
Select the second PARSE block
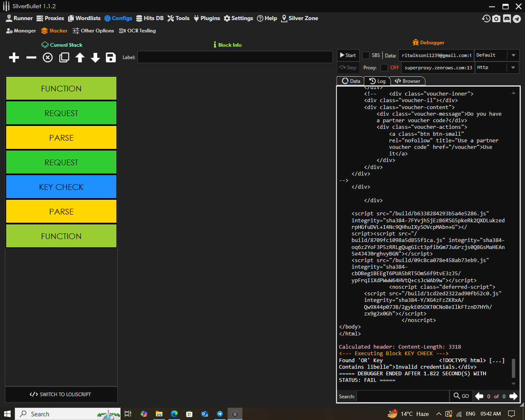click(61, 212)
